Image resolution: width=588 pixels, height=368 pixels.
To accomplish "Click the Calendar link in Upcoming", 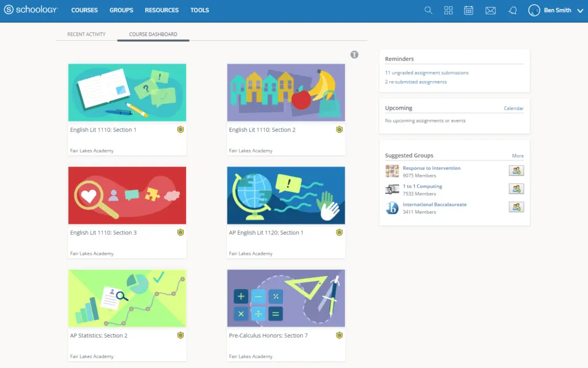I will tap(513, 109).
